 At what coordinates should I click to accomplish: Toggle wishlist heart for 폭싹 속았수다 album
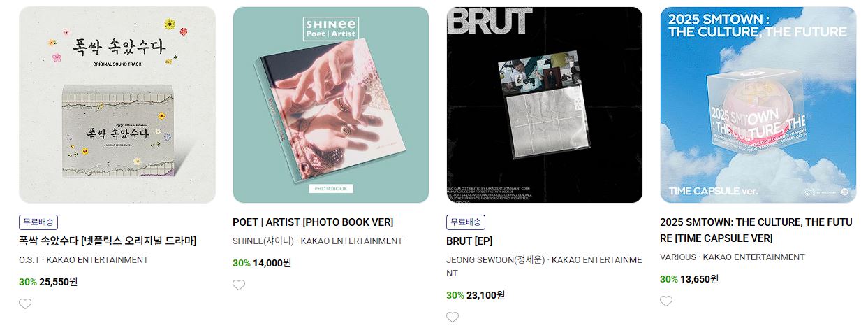click(x=25, y=304)
